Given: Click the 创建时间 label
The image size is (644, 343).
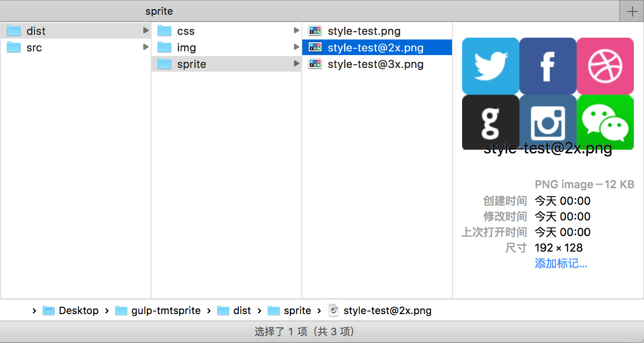Looking at the screenshot, I should click(x=505, y=201).
